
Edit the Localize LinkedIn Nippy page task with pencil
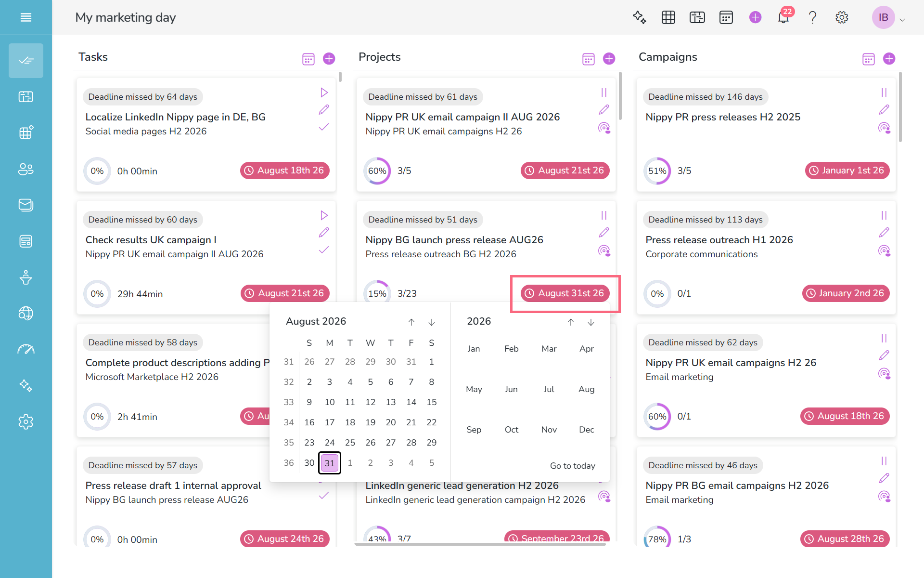[x=324, y=110]
